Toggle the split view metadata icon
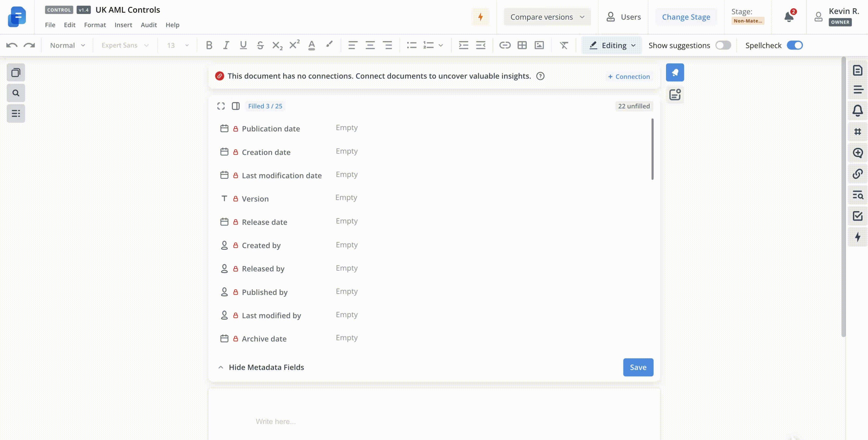 (x=236, y=106)
